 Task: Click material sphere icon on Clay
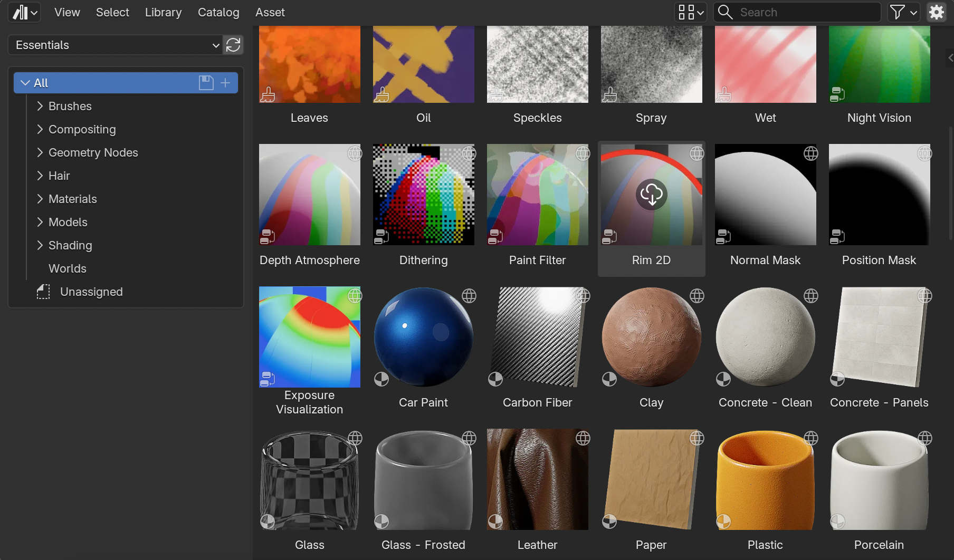pyautogui.click(x=609, y=379)
